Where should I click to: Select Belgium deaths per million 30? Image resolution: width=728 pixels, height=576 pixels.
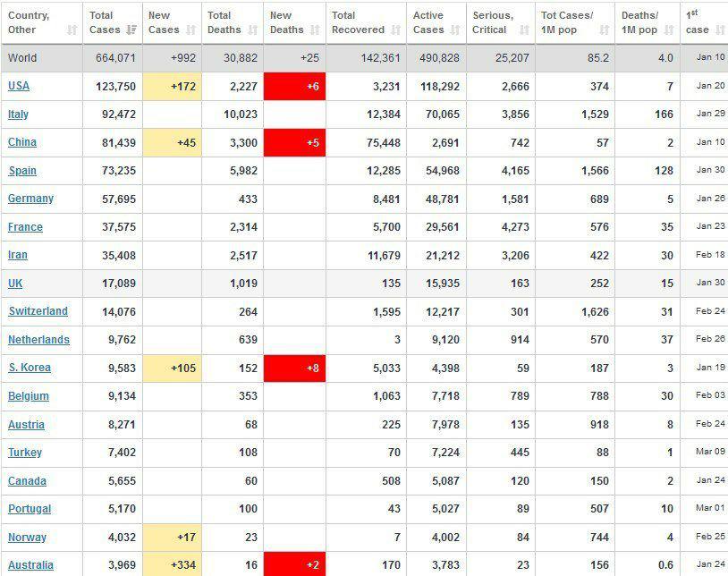[667, 396]
